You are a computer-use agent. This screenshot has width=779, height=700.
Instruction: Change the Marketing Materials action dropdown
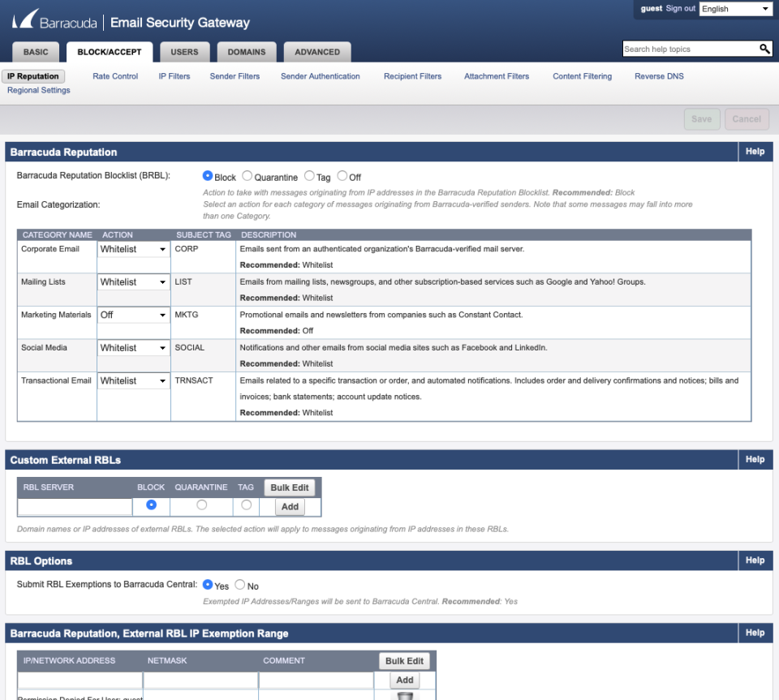(x=133, y=314)
